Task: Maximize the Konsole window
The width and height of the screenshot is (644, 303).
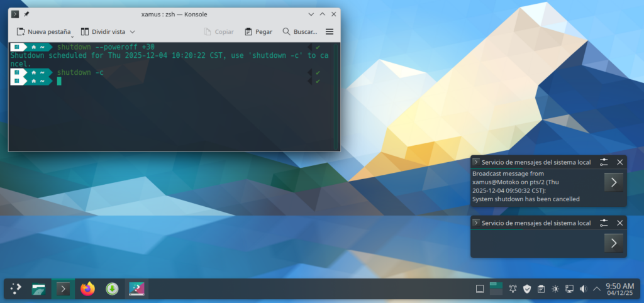Action: pyautogui.click(x=323, y=14)
